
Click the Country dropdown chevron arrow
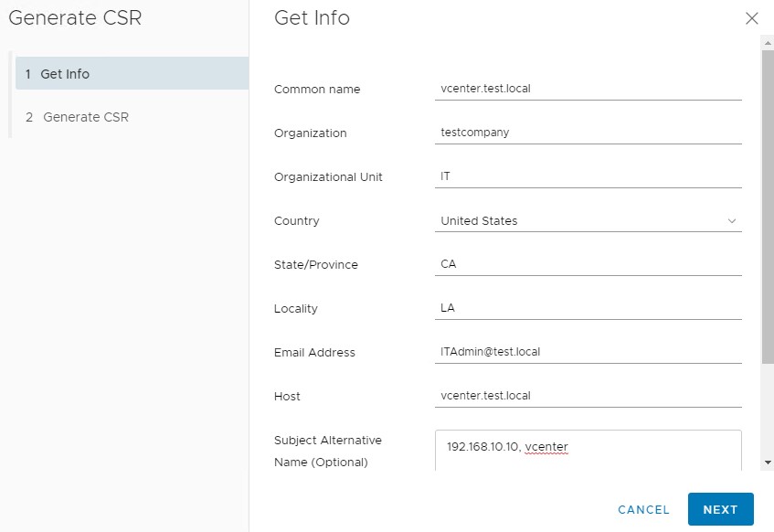(732, 221)
